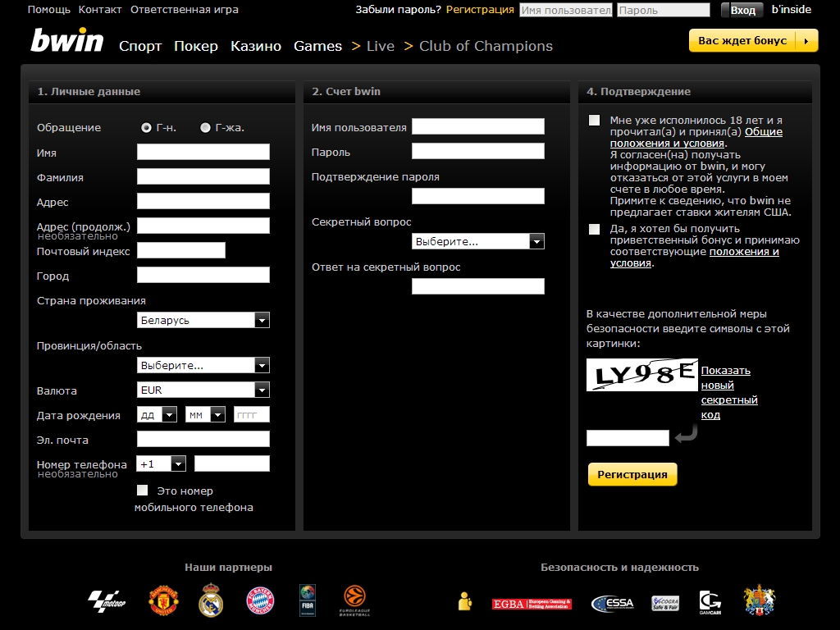Viewport: 840px width, 630px height.
Task: Click the EGBA security logo
Action: 532,604
